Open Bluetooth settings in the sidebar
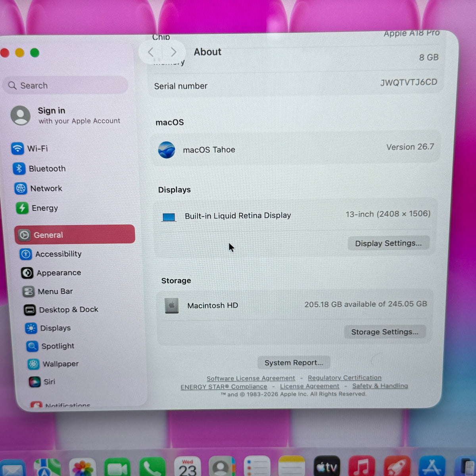 pos(39,169)
